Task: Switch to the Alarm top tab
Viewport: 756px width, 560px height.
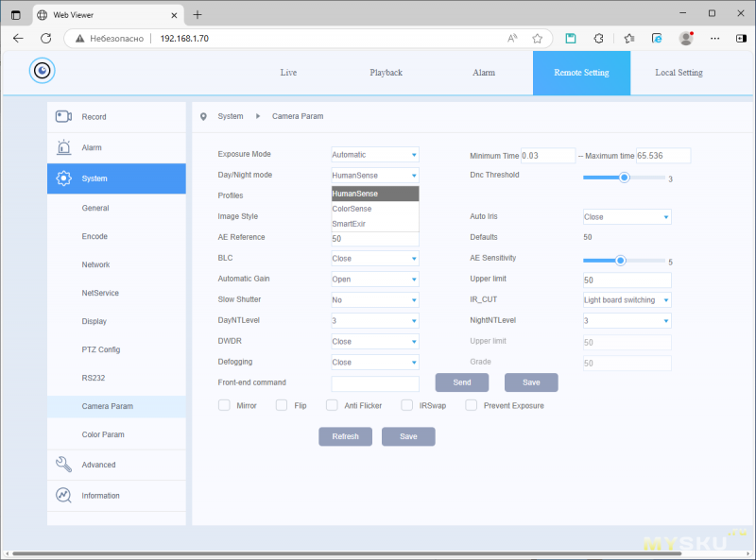Action: click(484, 73)
